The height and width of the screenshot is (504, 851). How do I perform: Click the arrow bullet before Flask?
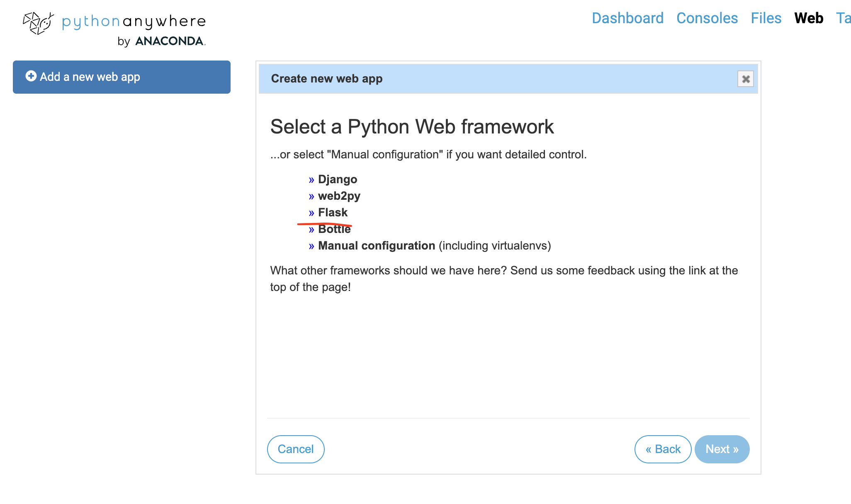[311, 213]
